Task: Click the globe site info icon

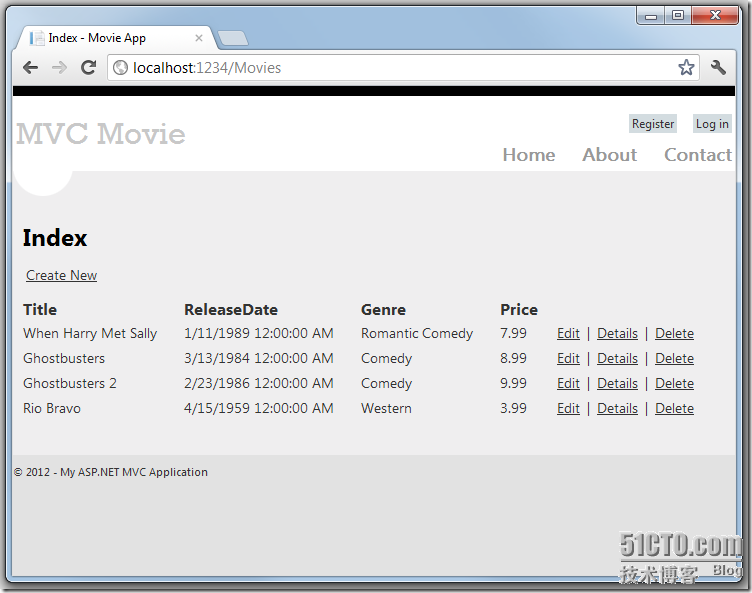Action: pos(120,68)
